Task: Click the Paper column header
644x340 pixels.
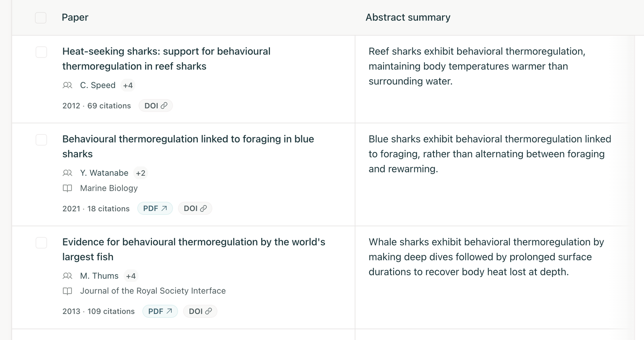Action: 75,17
